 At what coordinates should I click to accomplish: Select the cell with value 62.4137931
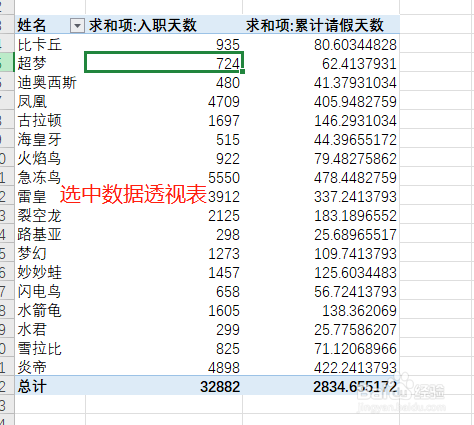coord(321,63)
